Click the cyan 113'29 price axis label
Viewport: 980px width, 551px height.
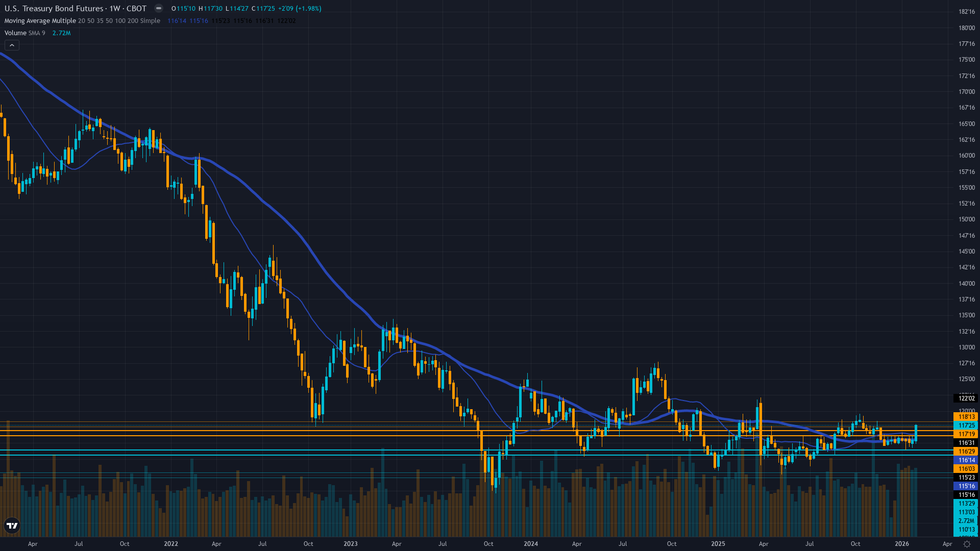point(966,504)
